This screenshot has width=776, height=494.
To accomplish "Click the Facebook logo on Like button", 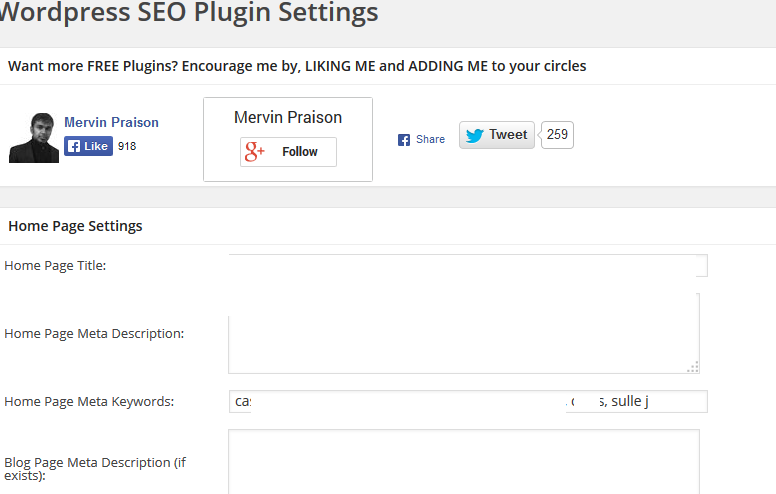I will (74, 146).
